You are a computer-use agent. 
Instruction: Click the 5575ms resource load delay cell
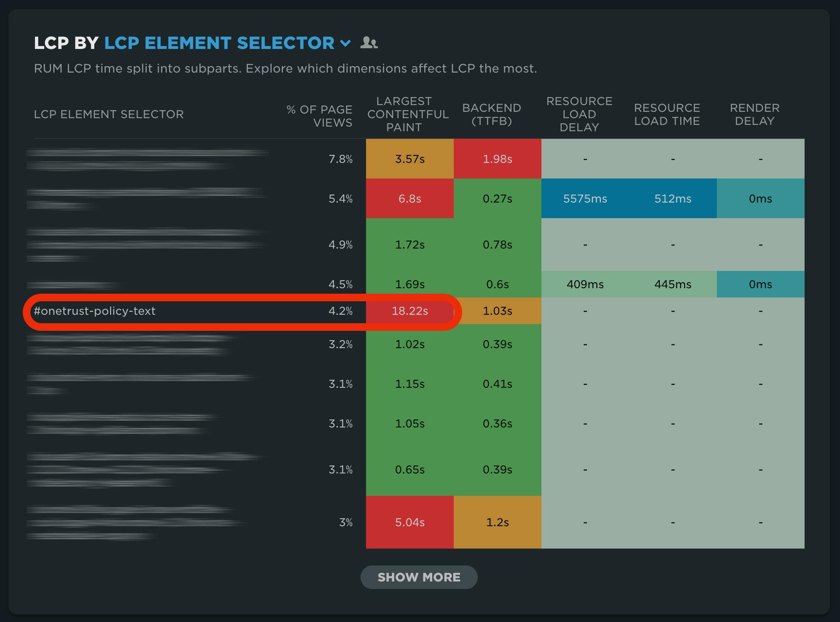(585, 198)
